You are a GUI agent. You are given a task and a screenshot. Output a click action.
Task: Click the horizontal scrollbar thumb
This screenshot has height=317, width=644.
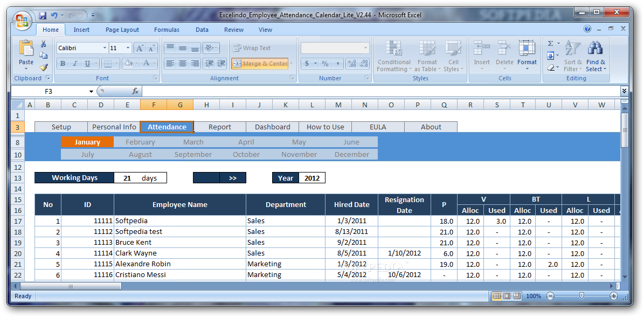pos(70,286)
